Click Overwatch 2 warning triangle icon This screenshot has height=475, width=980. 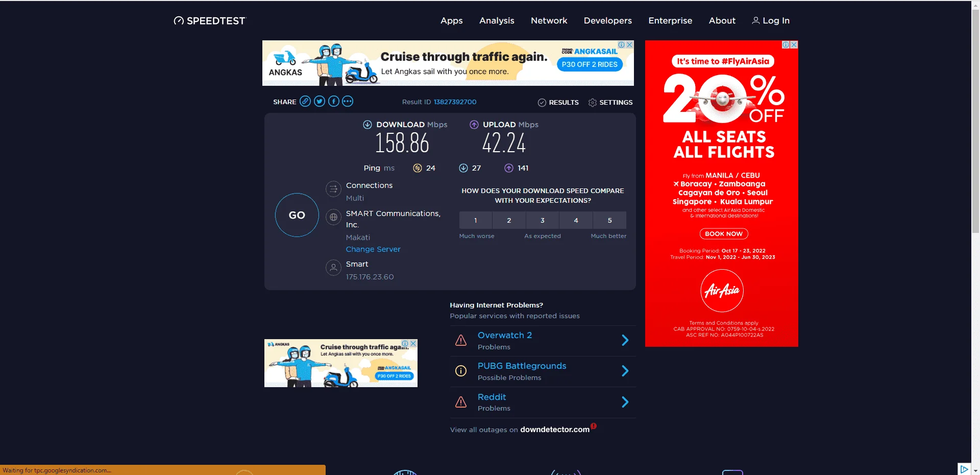pos(461,340)
